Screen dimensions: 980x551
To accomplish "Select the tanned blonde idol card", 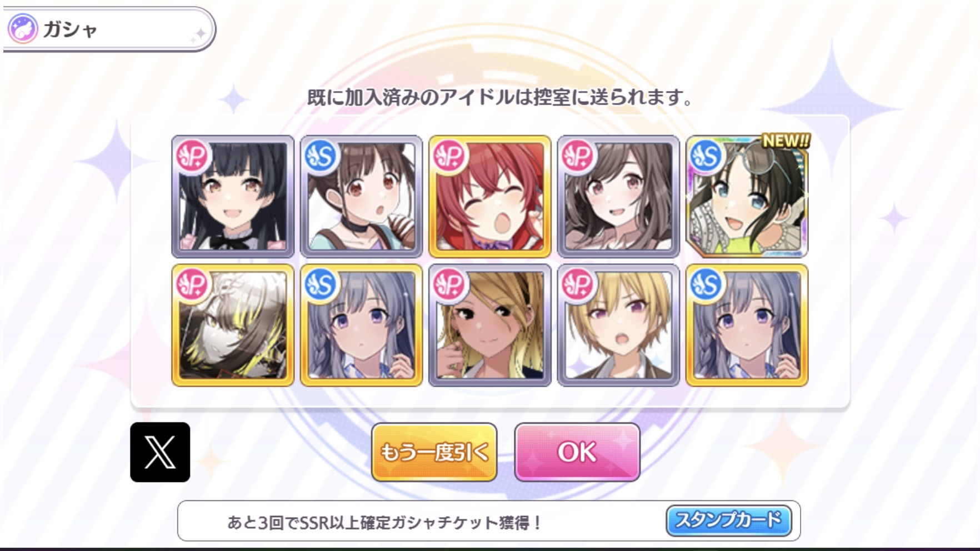I will pyautogui.click(x=489, y=325).
